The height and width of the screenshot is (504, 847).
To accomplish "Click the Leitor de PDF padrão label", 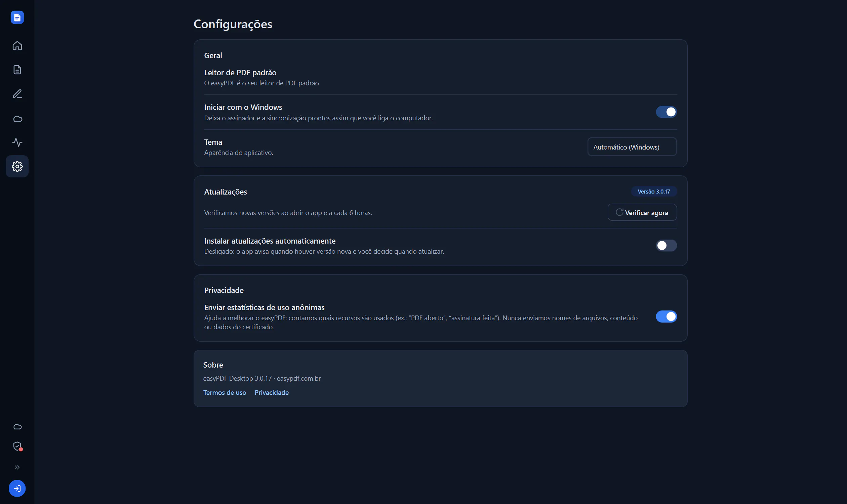I will tap(240, 72).
